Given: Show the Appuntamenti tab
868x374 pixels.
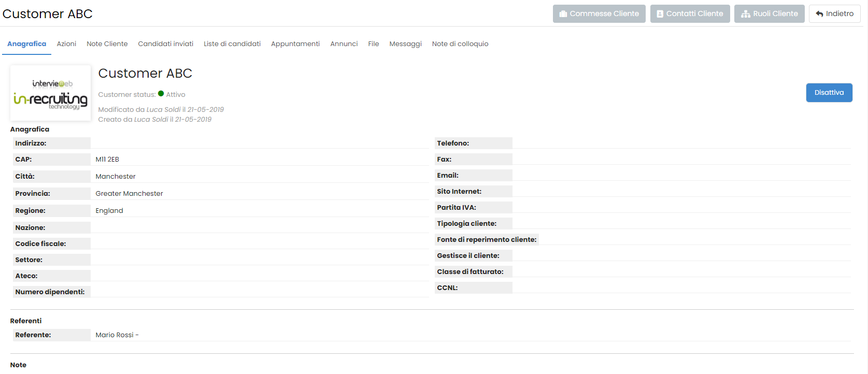Looking at the screenshot, I should (295, 44).
